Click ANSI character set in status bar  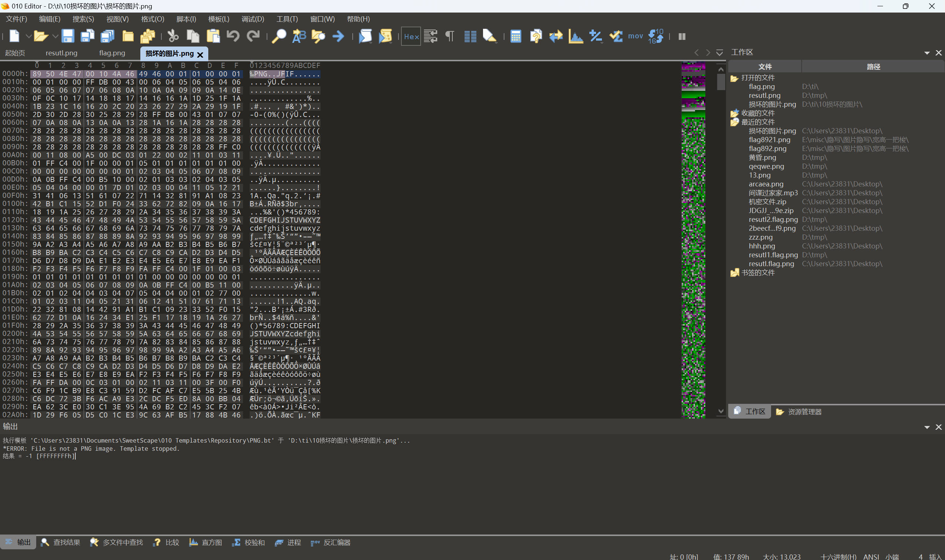click(x=872, y=557)
